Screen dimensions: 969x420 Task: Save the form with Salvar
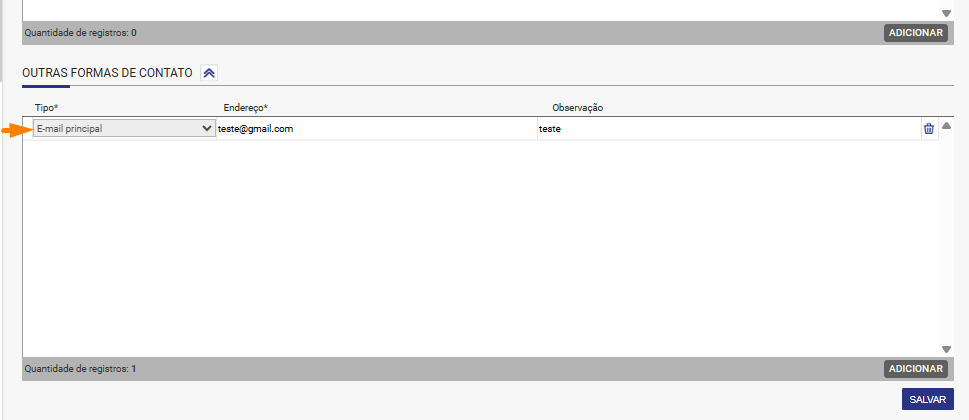point(928,400)
